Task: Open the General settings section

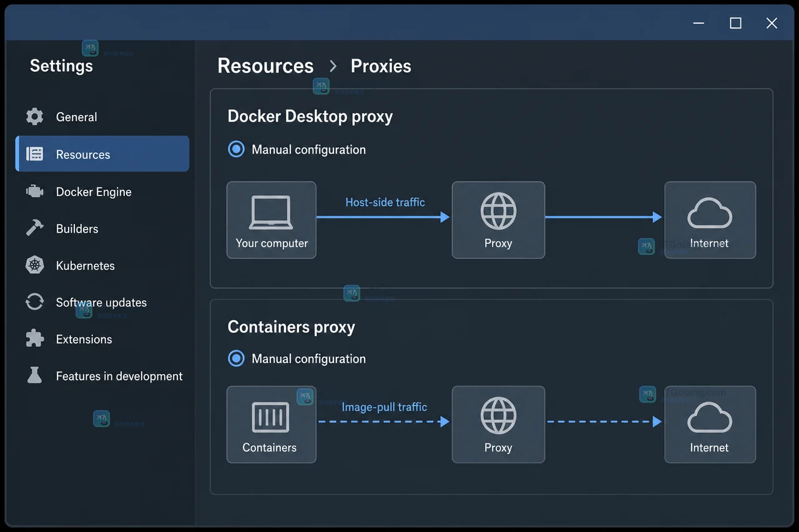Action: pyautogui.click(x=102, y=117)
